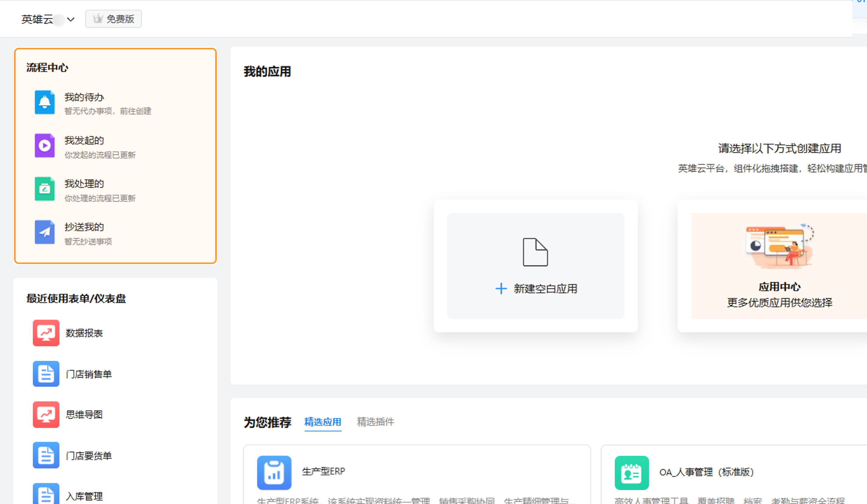Viewport: 867px width, 504px height.
Task: Click the green 我处理的 icon
Action: click(45, 189)
